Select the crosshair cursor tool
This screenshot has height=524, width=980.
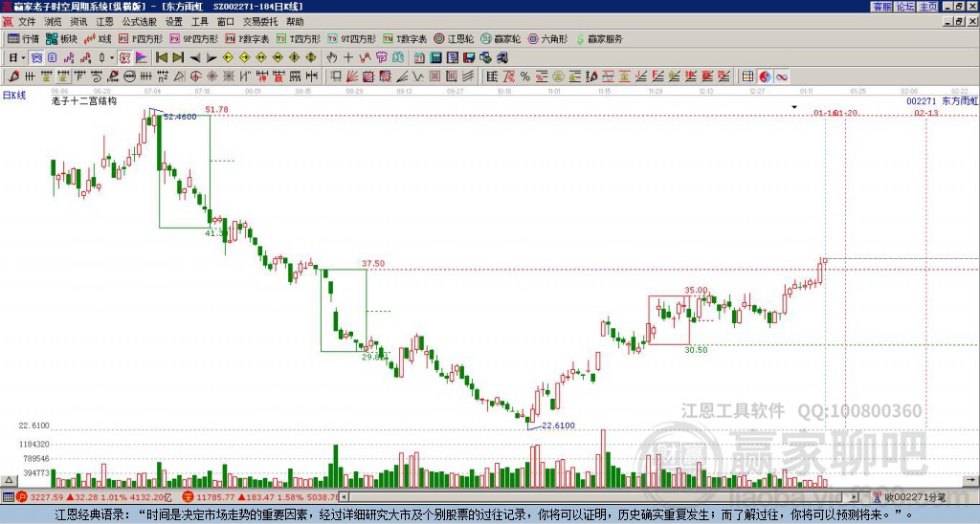pyautogui.click(x=348, y=57)
